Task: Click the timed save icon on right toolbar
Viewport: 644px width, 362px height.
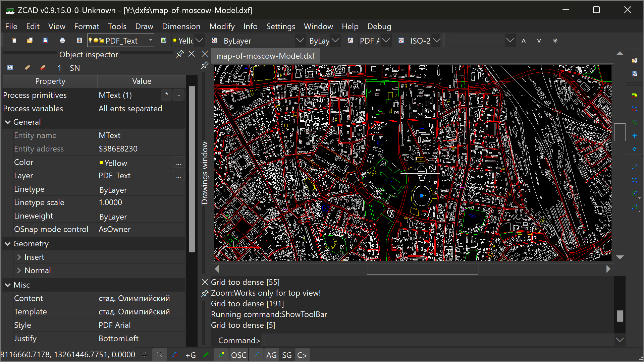Action: 635,74
